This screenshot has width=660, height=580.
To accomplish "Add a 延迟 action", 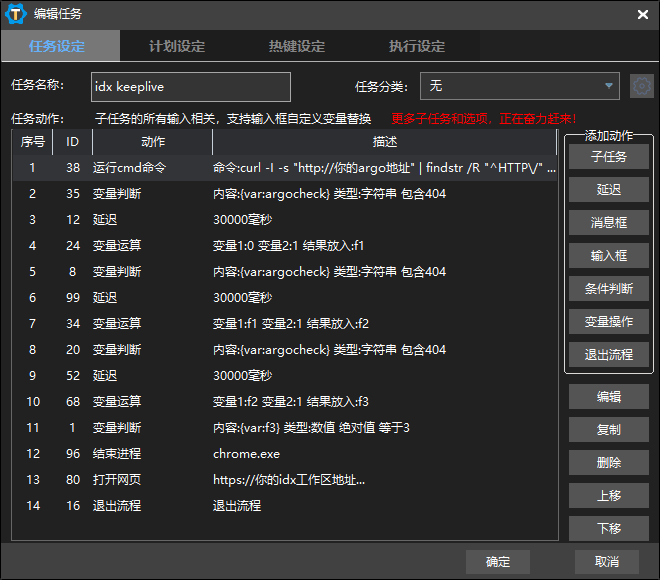I will (609, 190).
